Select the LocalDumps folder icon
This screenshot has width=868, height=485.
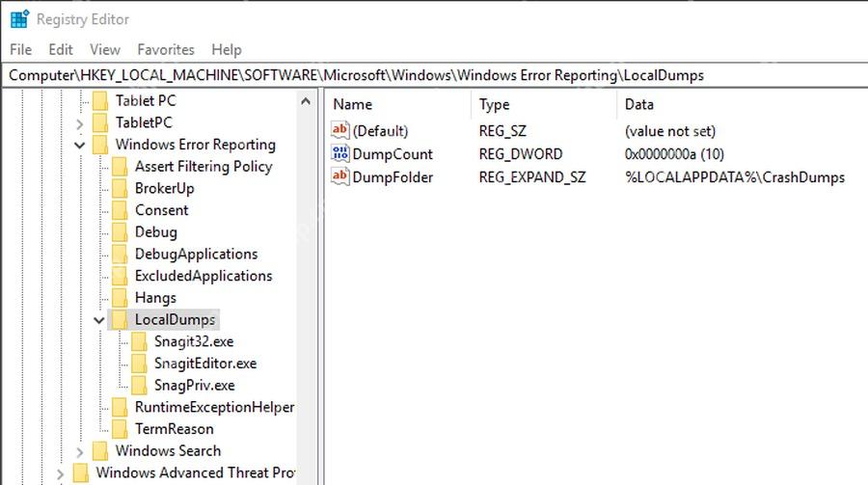120,319
